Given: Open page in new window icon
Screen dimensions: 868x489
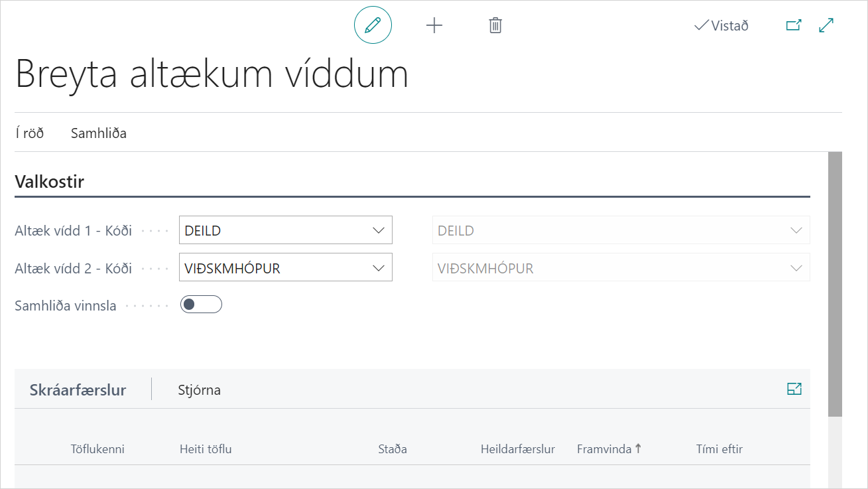Looking at the screenshot, I should coord(793,25).
